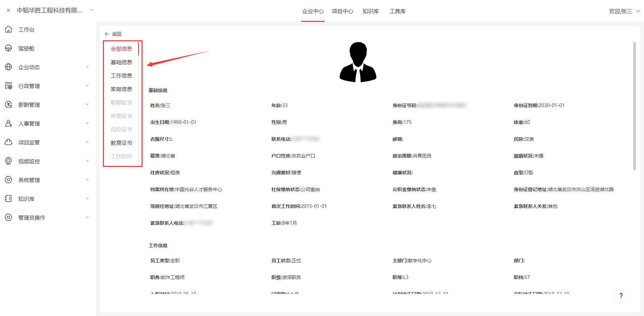The height and width of the screenshot is (316, 644).
Task: Jump to 教育证书 section
Action: [x=121, y=143]
